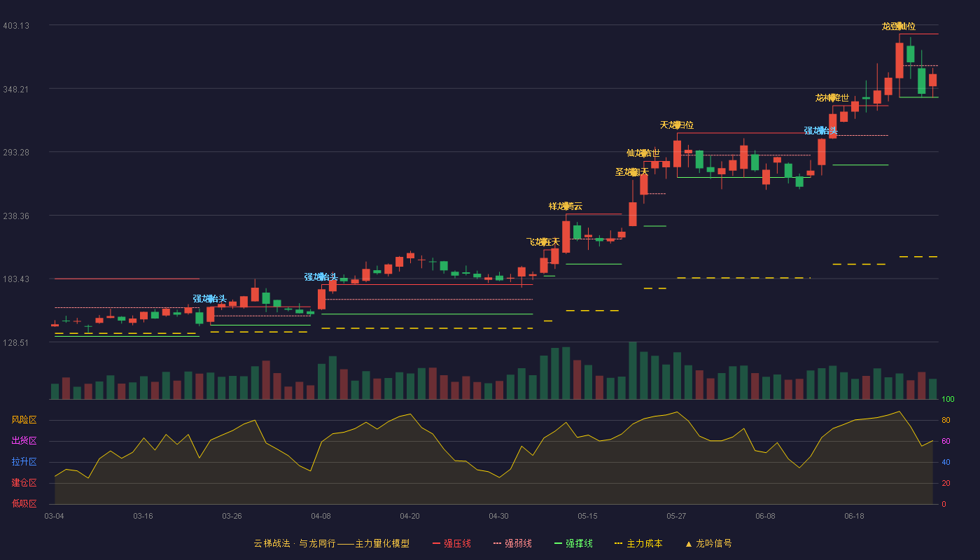980x560 pixels.
Task: Click the green 100 indicator scale value
Action: [x=948, y=400]
